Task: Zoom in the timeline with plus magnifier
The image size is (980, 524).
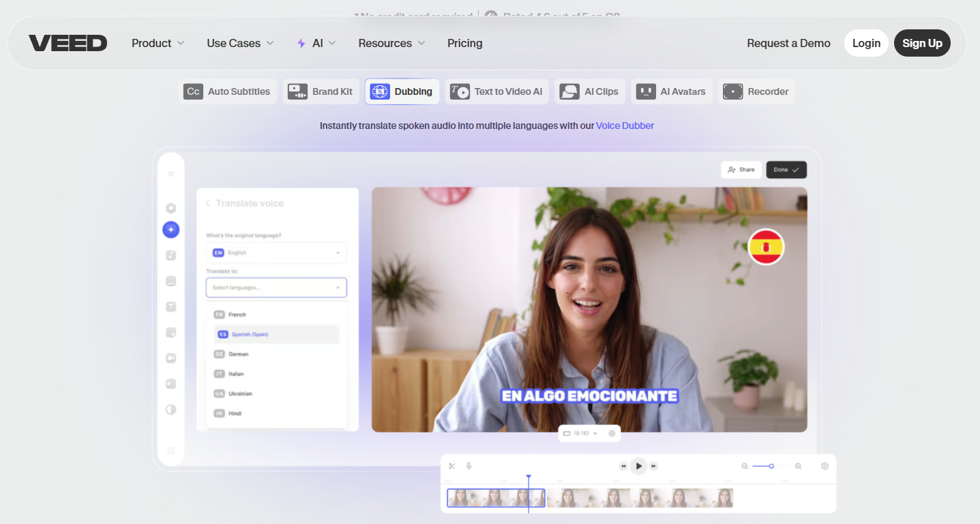Action: point(798,466)
